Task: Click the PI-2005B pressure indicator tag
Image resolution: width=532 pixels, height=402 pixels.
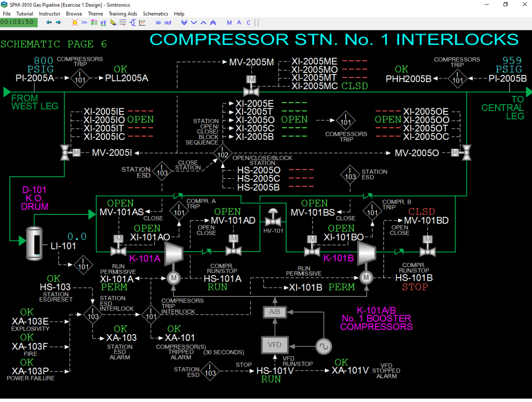Action: [508, 79]
